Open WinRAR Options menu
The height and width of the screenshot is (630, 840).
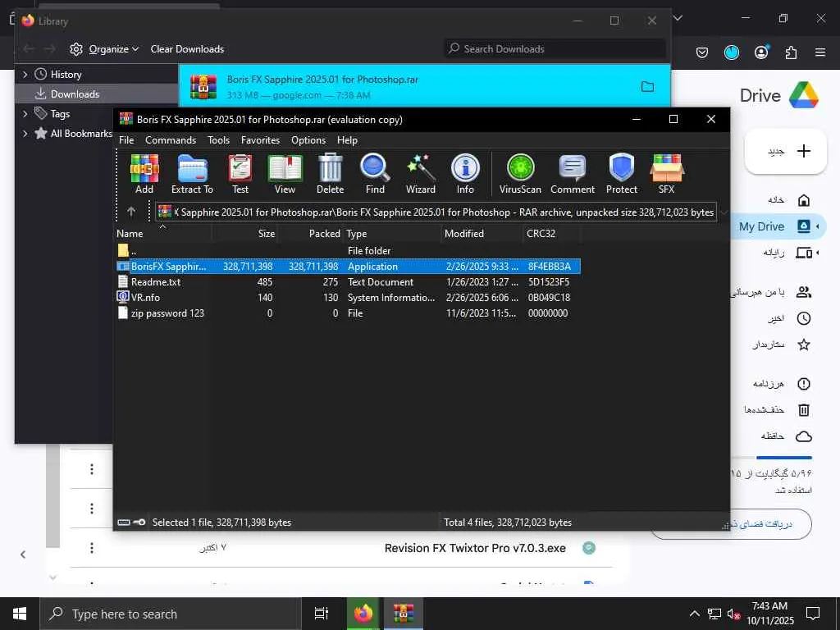(308, 139)
